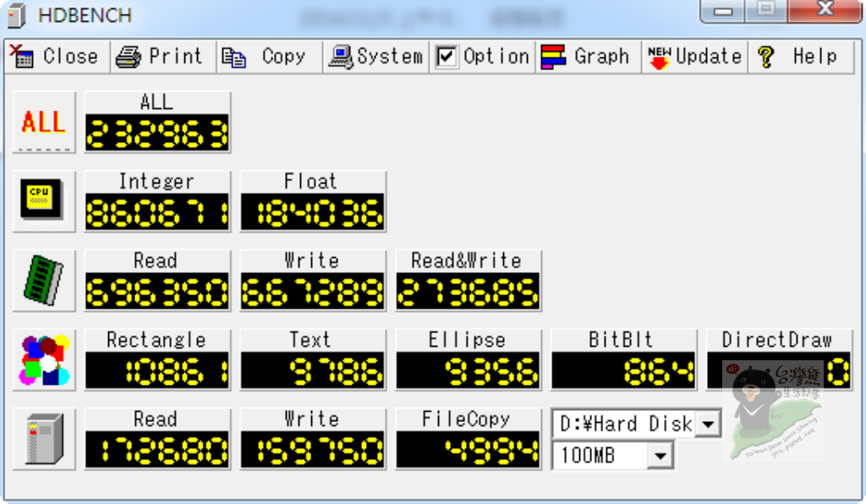Open the D:¥Hard Disk drive dropdown
866x504 pixels.
[x=708, y=424]
